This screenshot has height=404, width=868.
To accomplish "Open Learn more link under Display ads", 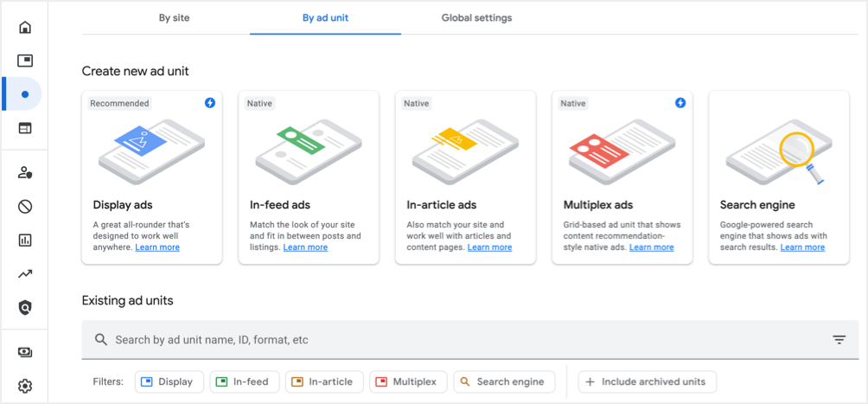I will point(157,247).
